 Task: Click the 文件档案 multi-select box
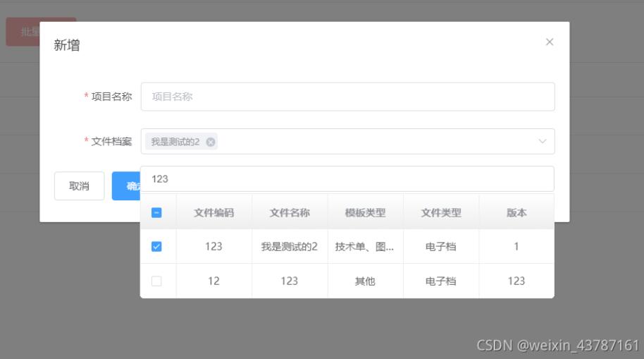tap(373, 142)
